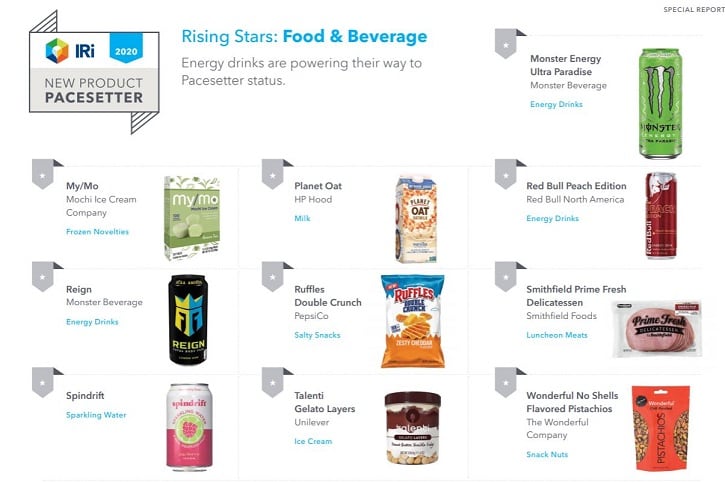Viewport: 725px width, 483px height.
Task: Click the star badge beside Spindrift
Action: (x=43, y=383)
